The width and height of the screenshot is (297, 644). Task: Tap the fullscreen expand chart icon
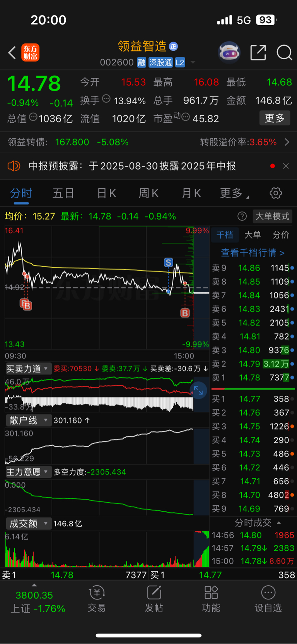pos(198,390)
